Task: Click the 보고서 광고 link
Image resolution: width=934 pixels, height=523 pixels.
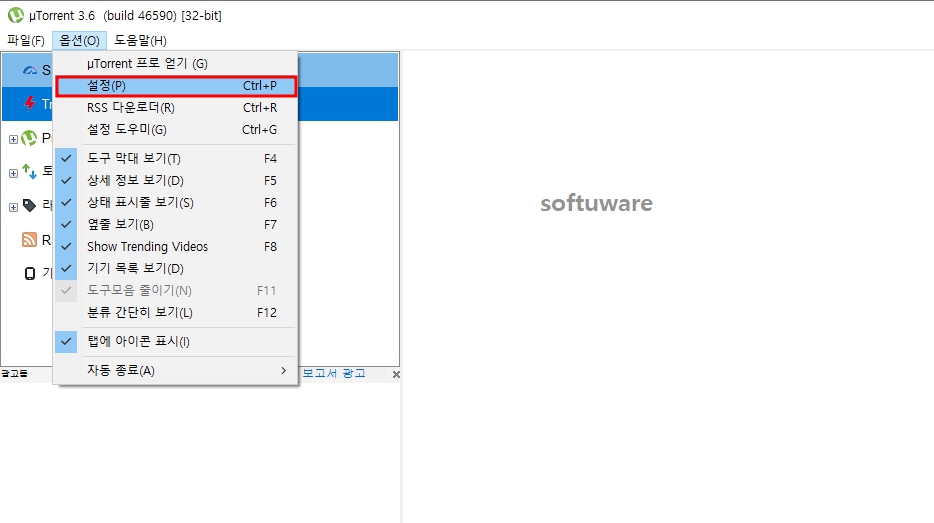Action: 334,373
